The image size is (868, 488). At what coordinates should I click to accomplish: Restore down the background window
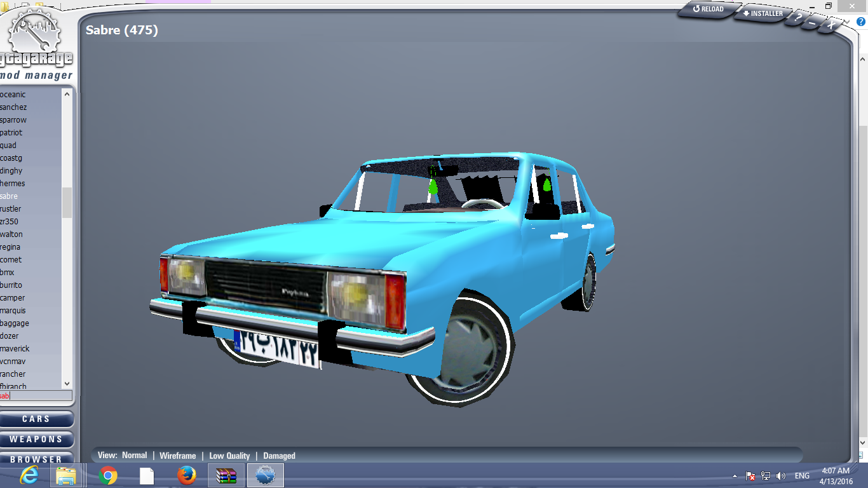[x=829, y=6]
